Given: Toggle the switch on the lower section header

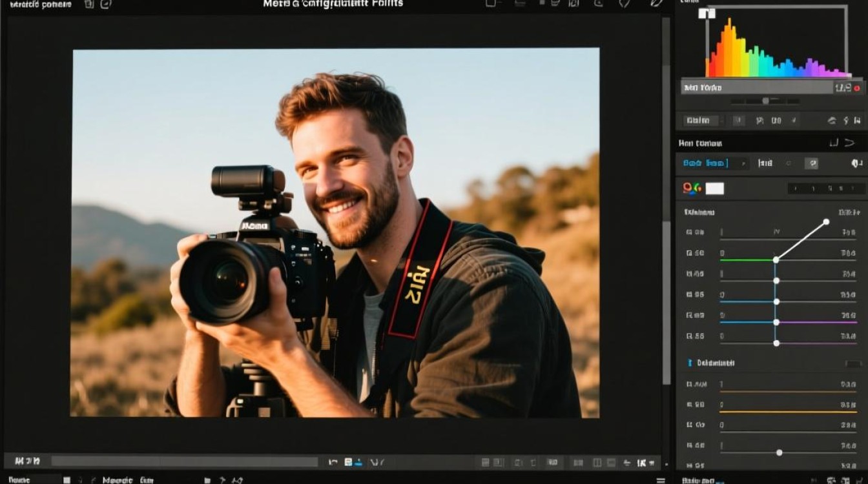Looking at the screenshot, I should (x=852, y=364).
